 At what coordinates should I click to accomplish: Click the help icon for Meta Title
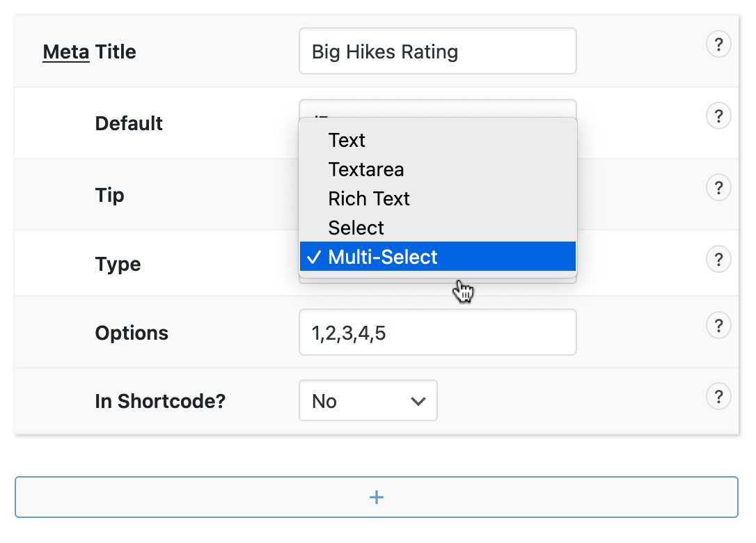pos(718,46)
